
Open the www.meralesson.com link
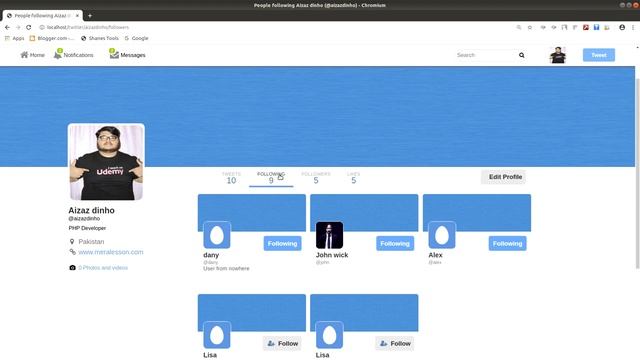click(x=111, y=252)
